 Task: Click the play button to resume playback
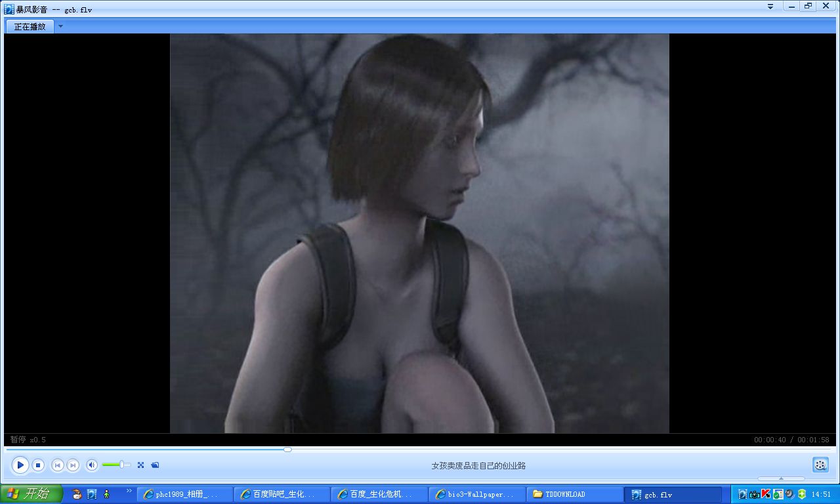click(20, 465)
